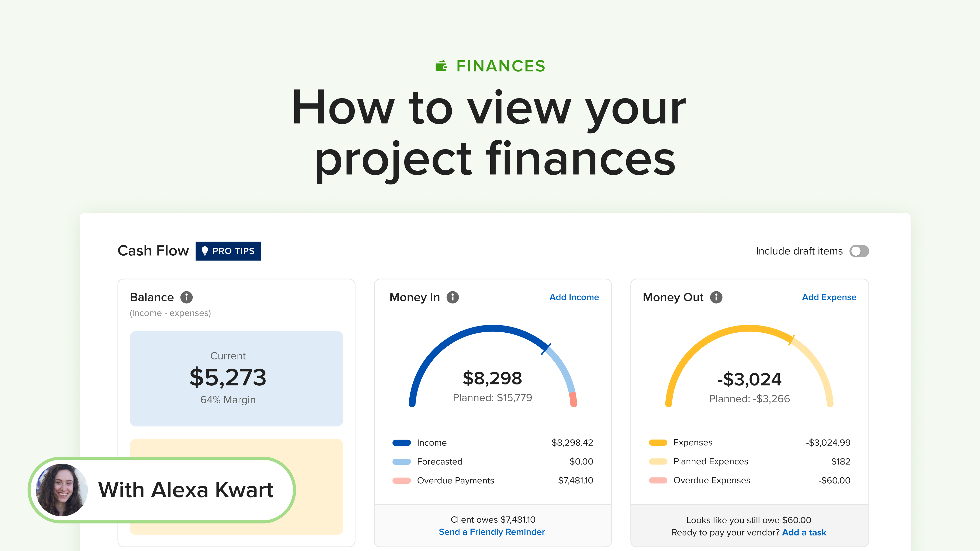
Task: Click Alexa Kwart's profile photo
Action: [62, 490]
